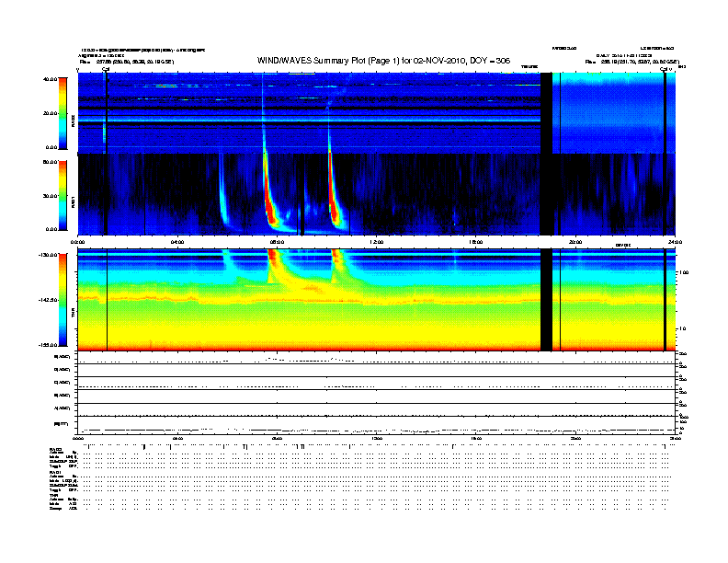Viewport: 728px width, 563px height.
Task: Click the RAD1 status table heading
Action: tap(55, 473)
